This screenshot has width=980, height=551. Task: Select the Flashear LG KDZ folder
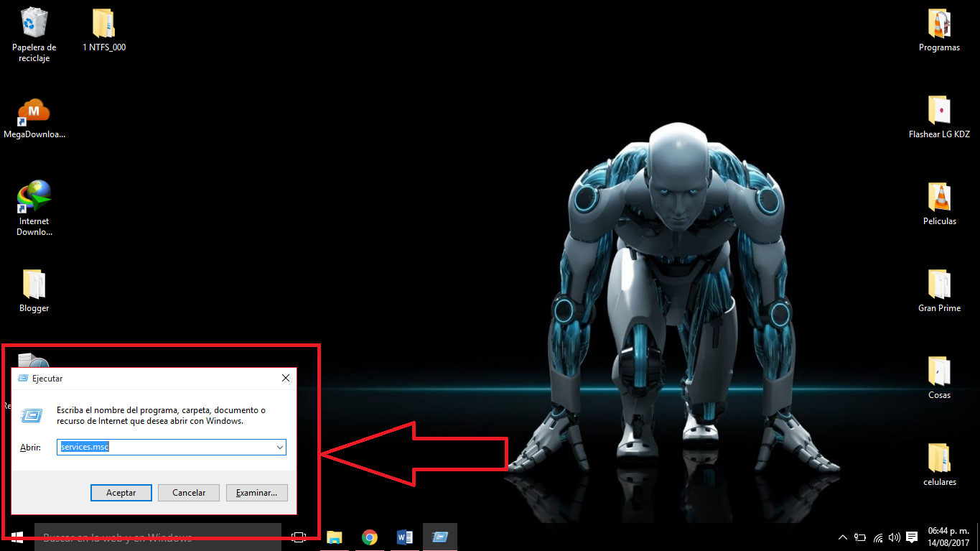coord(939,117)
